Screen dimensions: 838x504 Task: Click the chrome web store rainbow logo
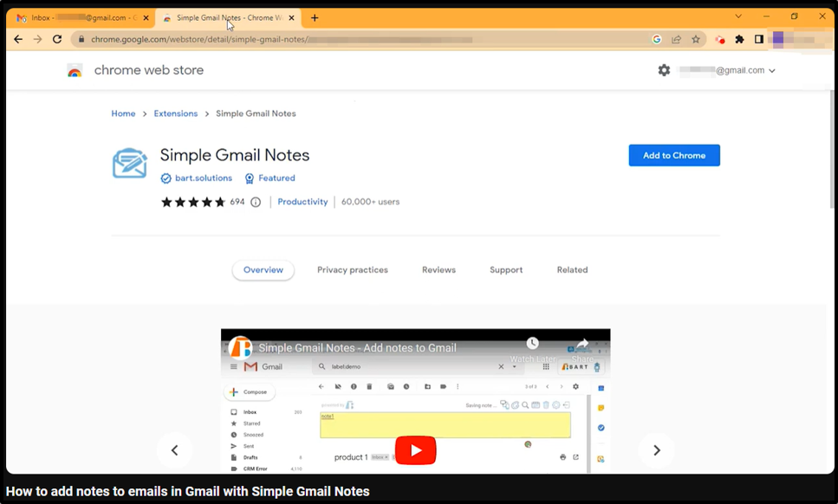tap(75, 70)
